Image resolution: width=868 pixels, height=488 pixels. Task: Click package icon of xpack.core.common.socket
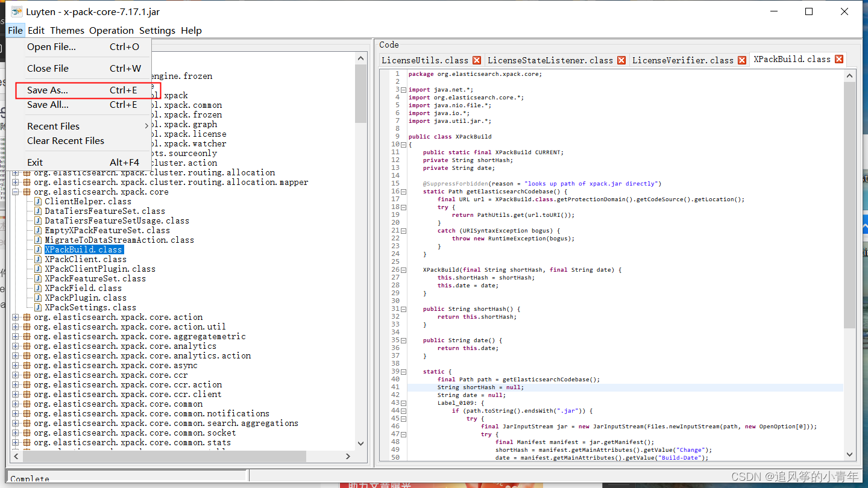pyautogui.click(x=27, y=433)
